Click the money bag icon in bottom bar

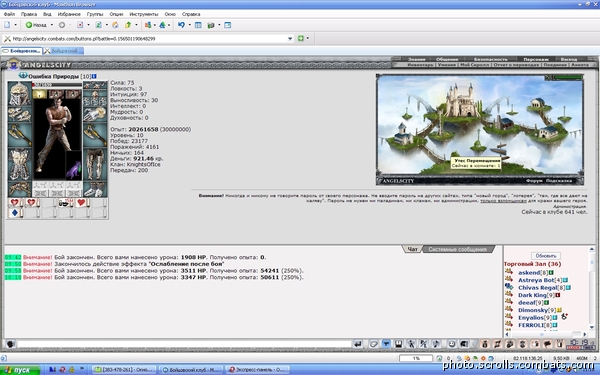485,344
